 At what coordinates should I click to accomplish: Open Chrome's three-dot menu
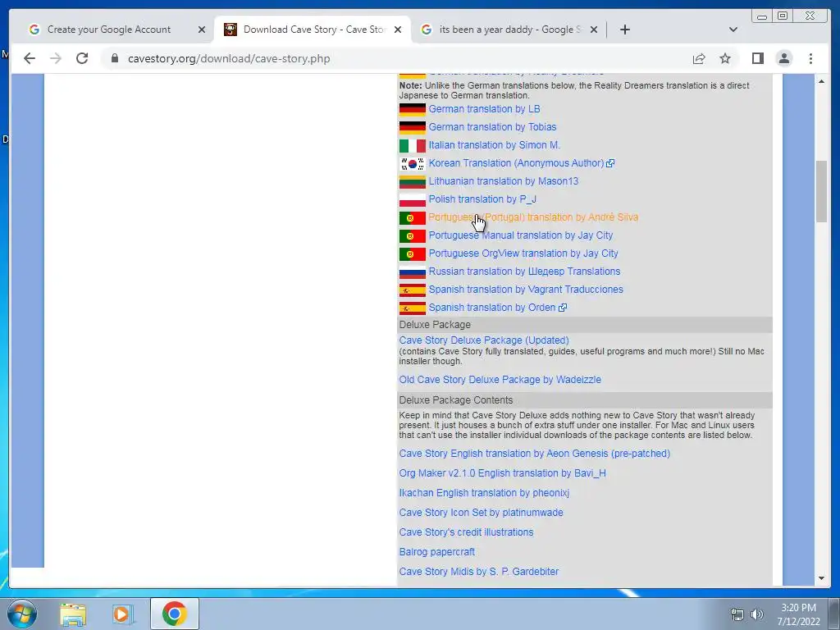pyautogui.click(x=810, y=58)
